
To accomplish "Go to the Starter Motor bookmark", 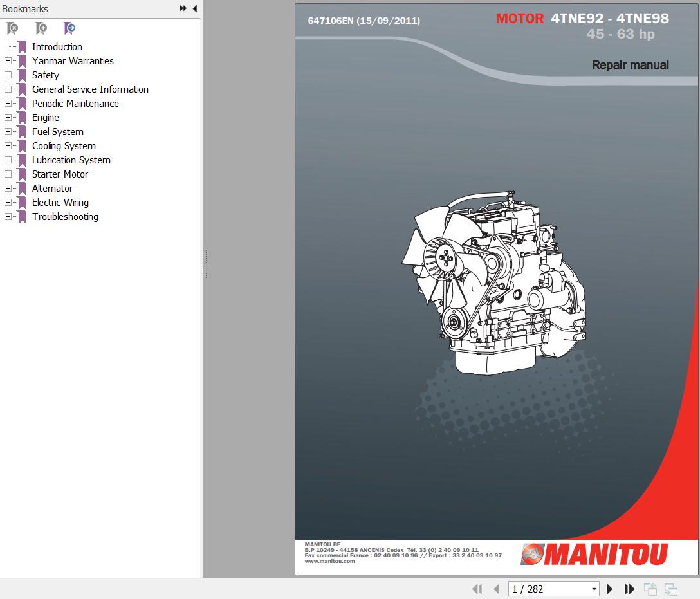I will (60, 174).
